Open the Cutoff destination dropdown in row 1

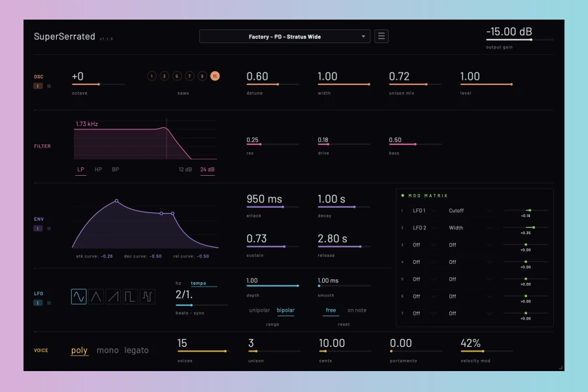click(470, 211)
